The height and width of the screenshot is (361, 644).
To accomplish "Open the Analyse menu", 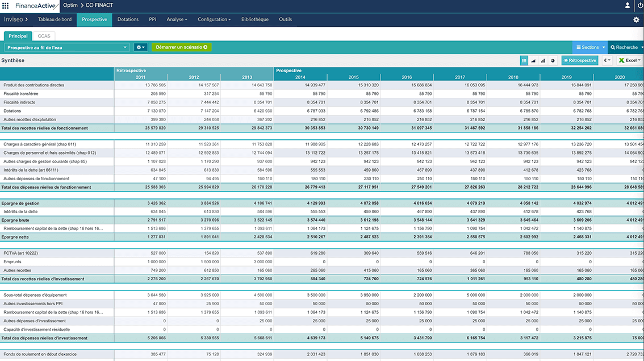I will [x=177, y=19].
